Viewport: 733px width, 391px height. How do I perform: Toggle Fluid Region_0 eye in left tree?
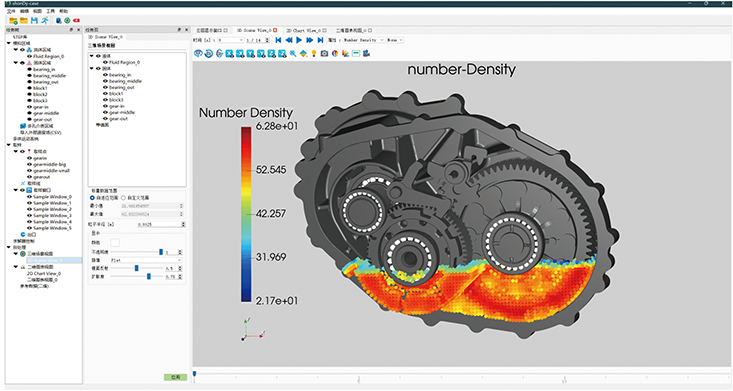click(29, 56)
